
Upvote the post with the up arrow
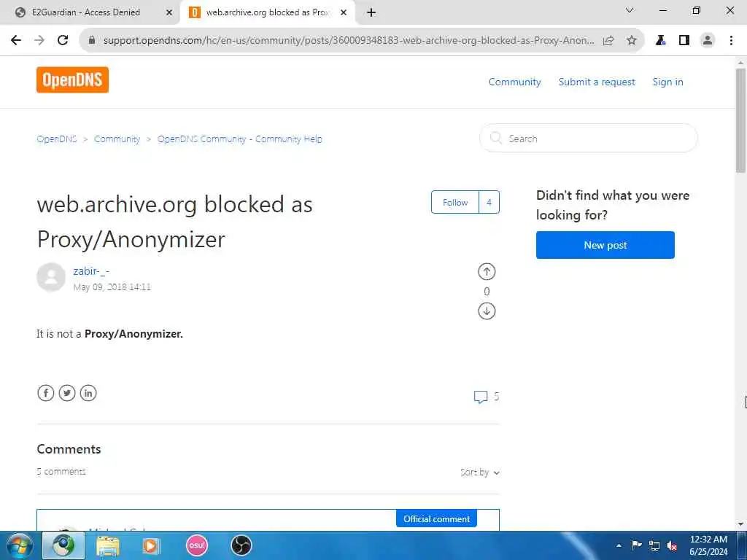(487, 271)
